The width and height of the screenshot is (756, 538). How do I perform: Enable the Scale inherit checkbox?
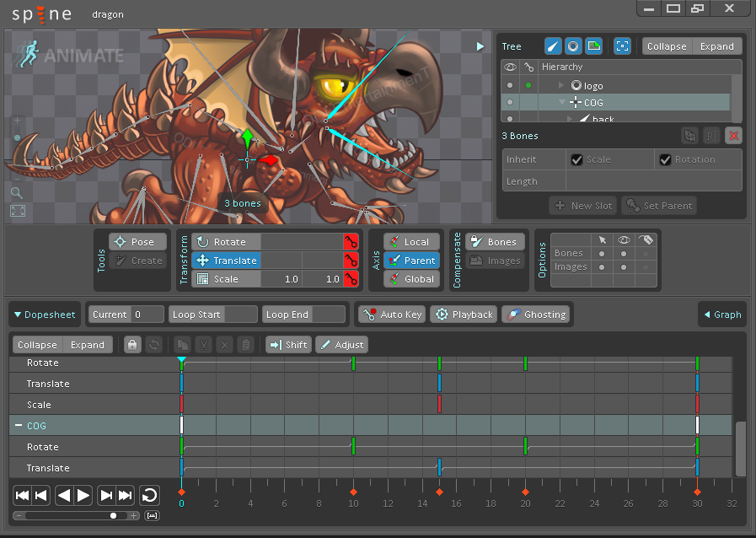(577, 159)
